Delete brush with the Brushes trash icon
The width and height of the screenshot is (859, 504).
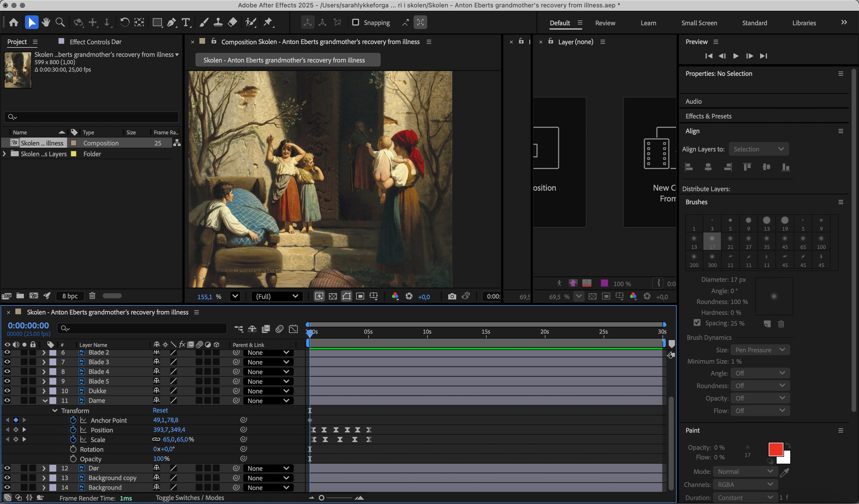pos(781,324)
